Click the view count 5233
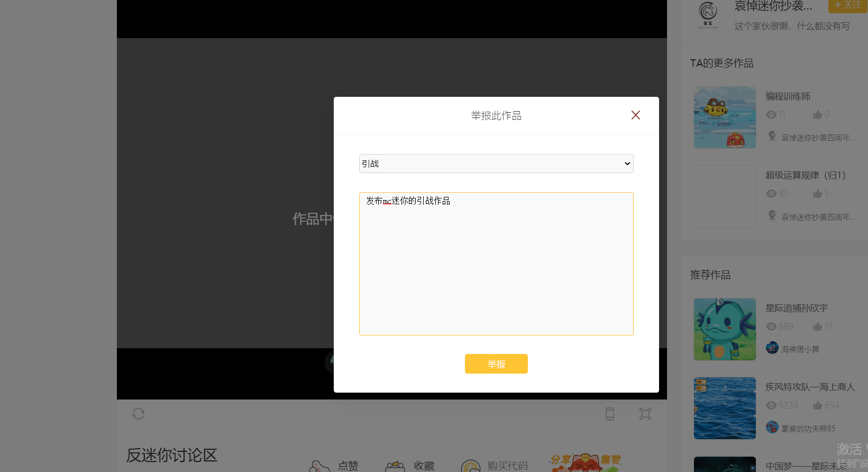Viewport: 868px width, 472px height. tap(788, 405)
